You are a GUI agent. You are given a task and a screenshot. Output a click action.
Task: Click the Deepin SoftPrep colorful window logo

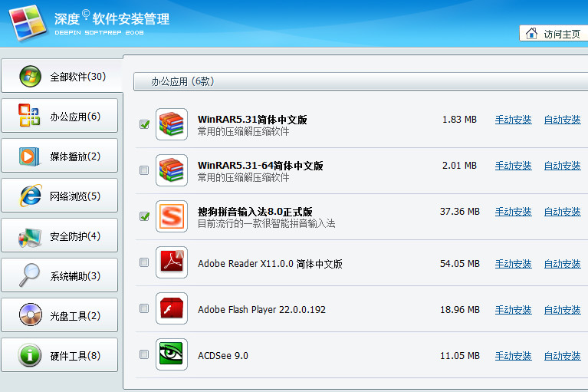click(28, 22)
